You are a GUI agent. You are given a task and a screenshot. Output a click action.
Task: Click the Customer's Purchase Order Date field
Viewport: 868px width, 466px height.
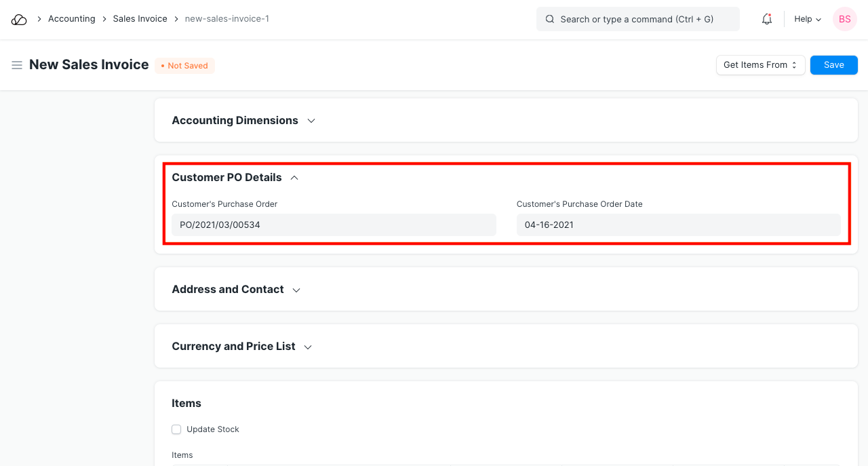[678, 225]
